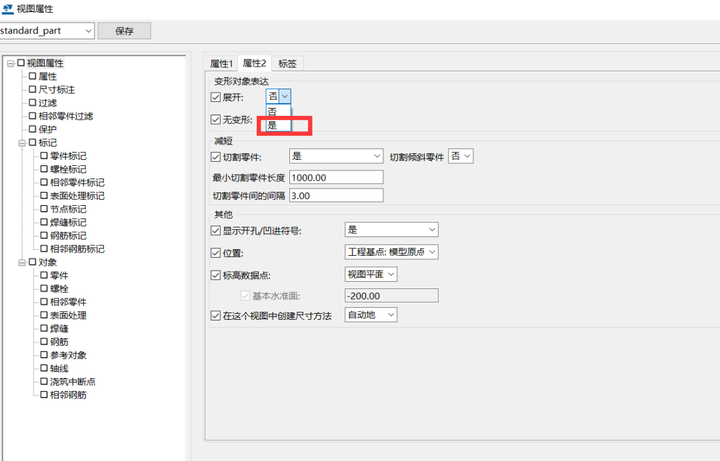The image size is (720, 461).
Task: Select 零件标记 in the tree
Action: (x=68, y=157)
